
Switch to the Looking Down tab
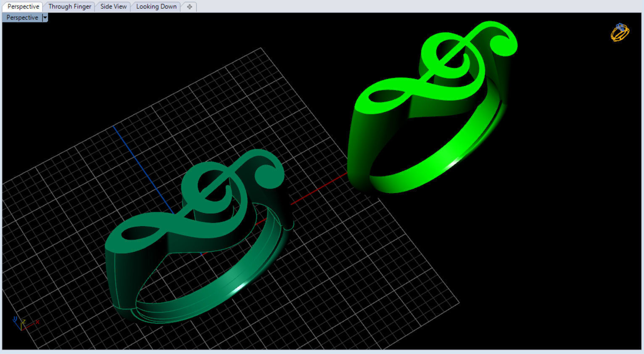pos(156,7)
